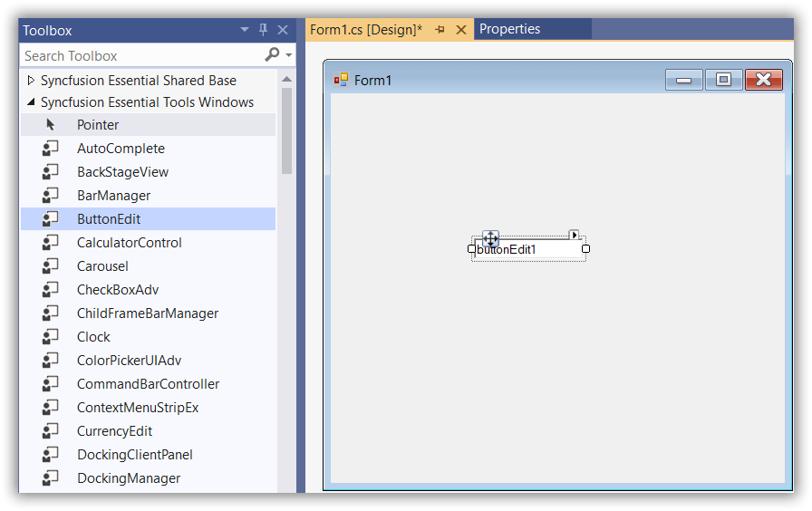Select the BackStageView control icon
Viewport: 812px width, 511px height.
50,172
